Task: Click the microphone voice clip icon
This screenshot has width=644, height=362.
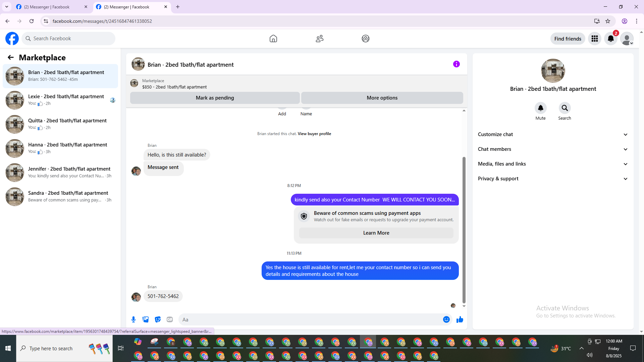Action: click(x=133, y=319)
